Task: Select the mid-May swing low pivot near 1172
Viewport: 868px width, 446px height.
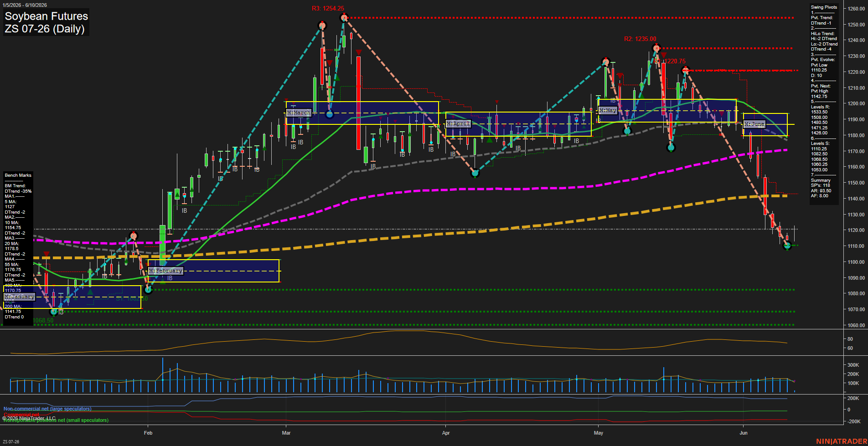Action: click(671, 148)
